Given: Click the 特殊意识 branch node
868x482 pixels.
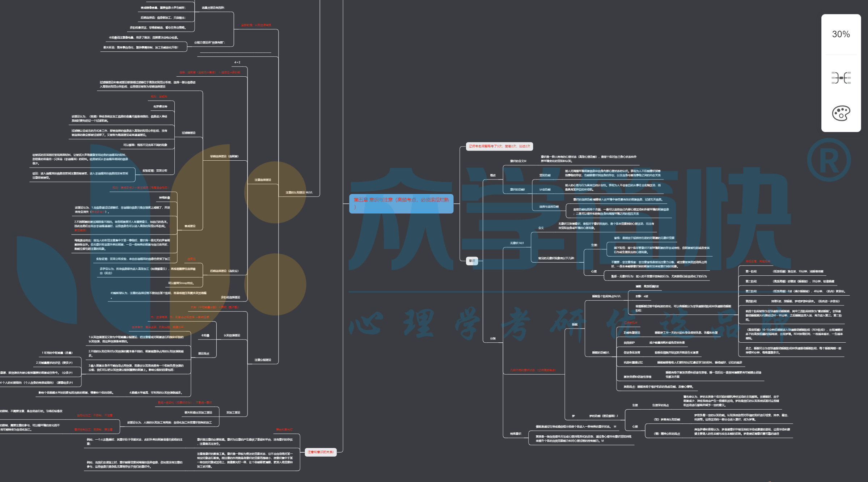Looking at the screenshot, I should (x=516, y=434).
